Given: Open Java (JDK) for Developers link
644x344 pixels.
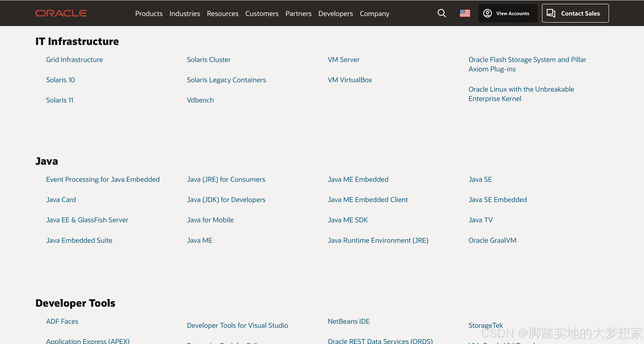Looking at the screenshot, I should pos(226,200).
